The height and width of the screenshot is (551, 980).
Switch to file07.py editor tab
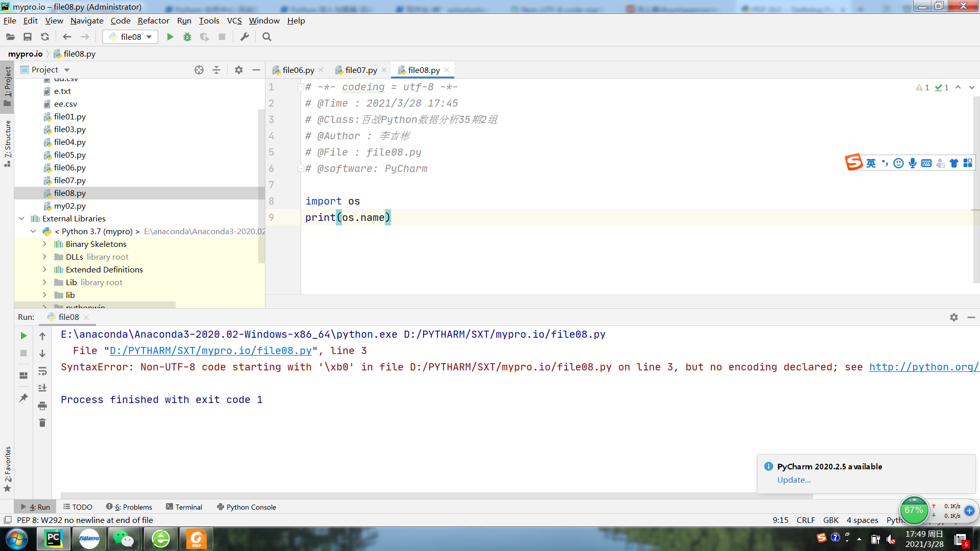361,70
